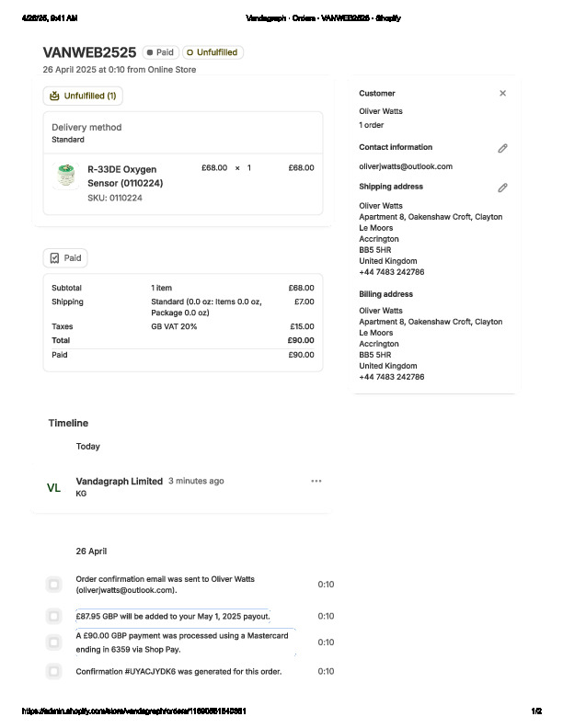Click the order number VANWEB2525 heading

pyautogui.click(x=89, y=52)
